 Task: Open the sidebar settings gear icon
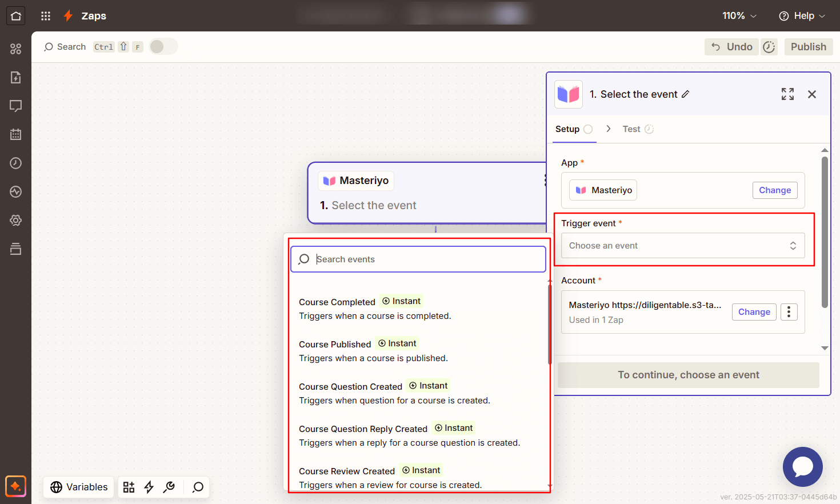(16, 221)
